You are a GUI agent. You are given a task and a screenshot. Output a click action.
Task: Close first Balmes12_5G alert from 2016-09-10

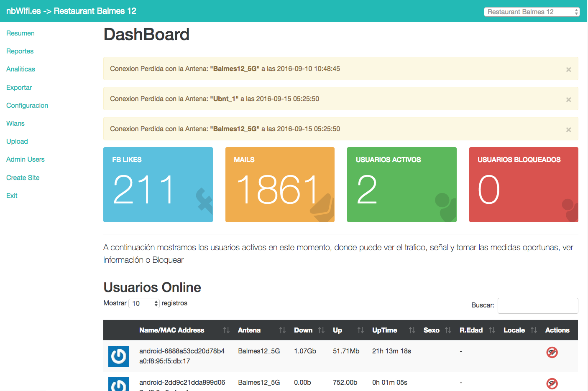pyautogui.click(x=568, y=69)
